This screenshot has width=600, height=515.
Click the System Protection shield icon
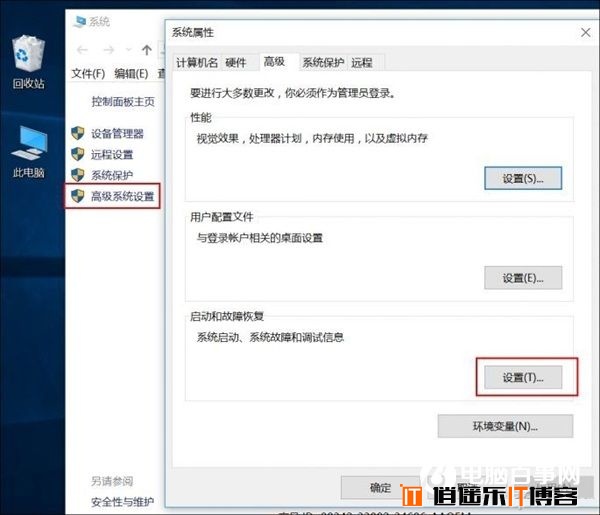[78, 175]
